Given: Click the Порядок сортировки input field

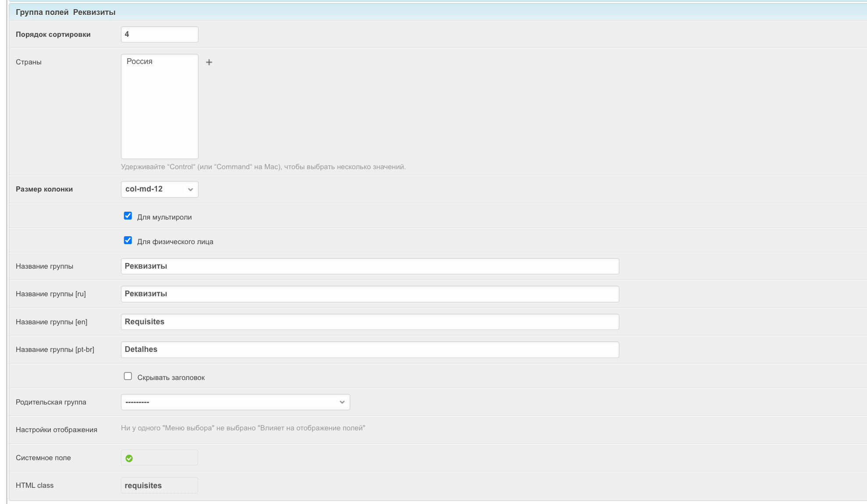Looking at the screenshot, I should 160,34.
